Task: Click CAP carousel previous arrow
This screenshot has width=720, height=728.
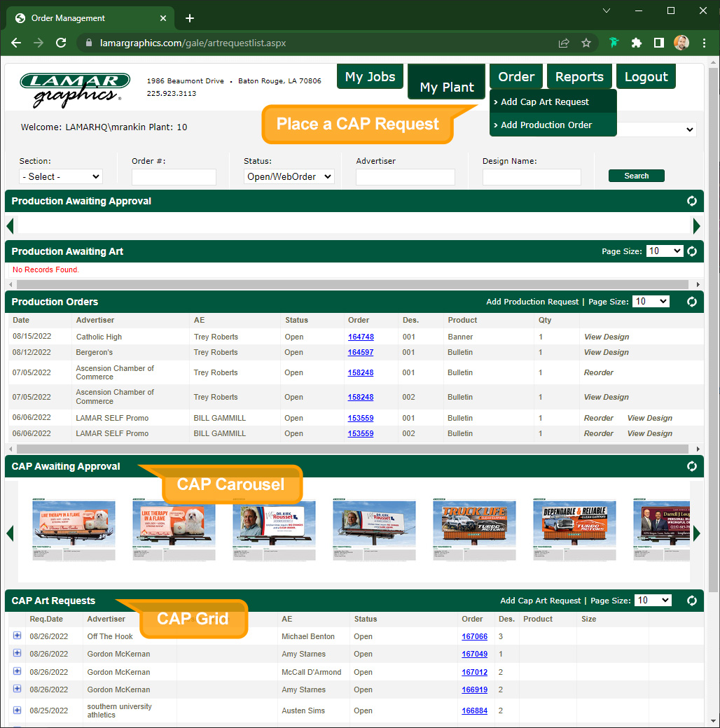Action: (x=11, y=533)
